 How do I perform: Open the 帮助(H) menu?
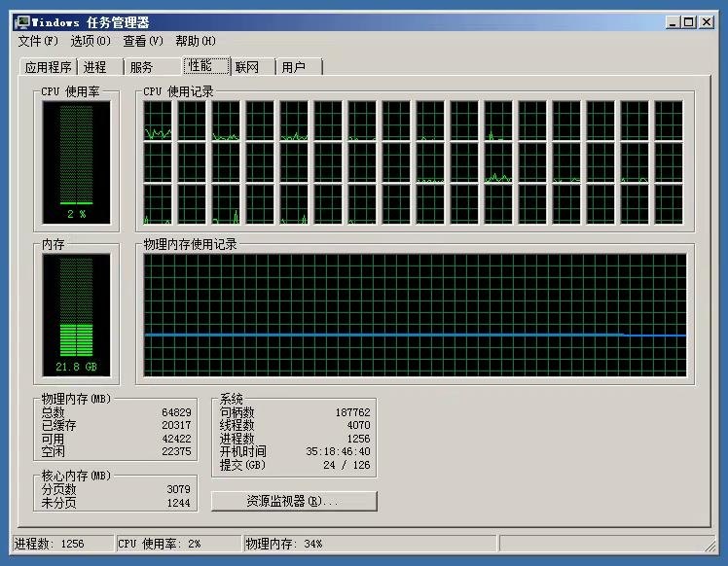(x=196, y=41)
